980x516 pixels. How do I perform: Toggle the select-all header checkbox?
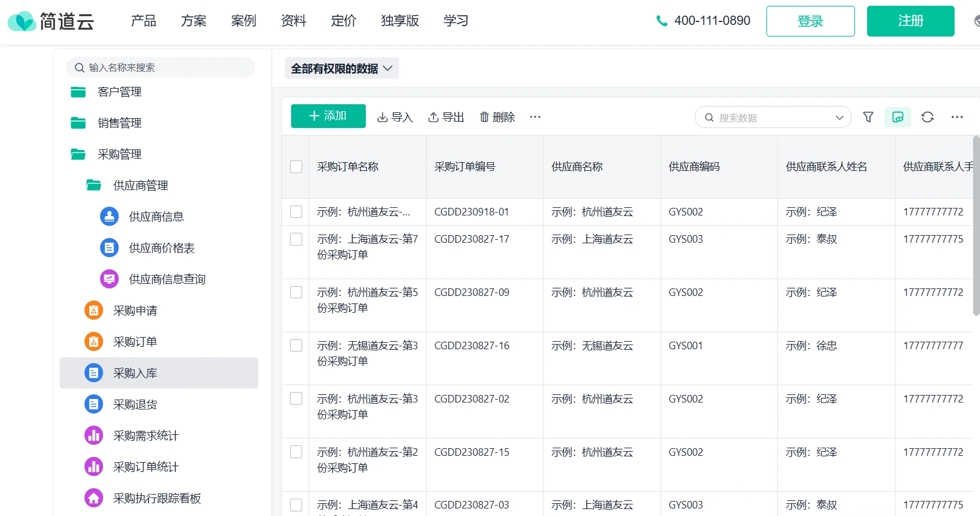(x=296, y=167)
